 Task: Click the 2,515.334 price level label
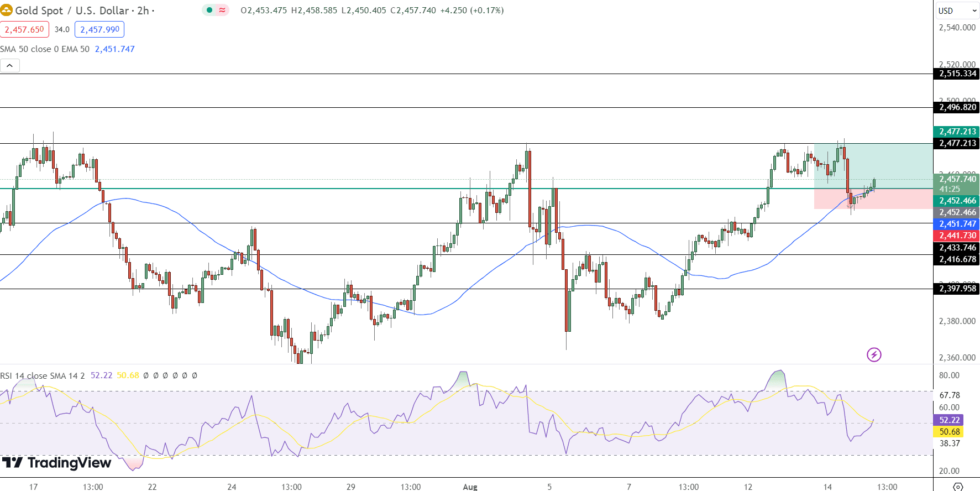957,74
